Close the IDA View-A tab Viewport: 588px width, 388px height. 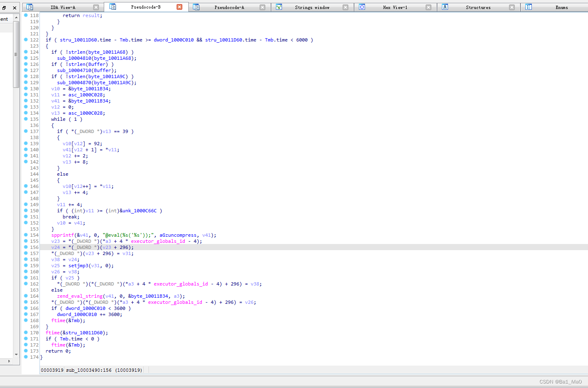tap(96, 7)
